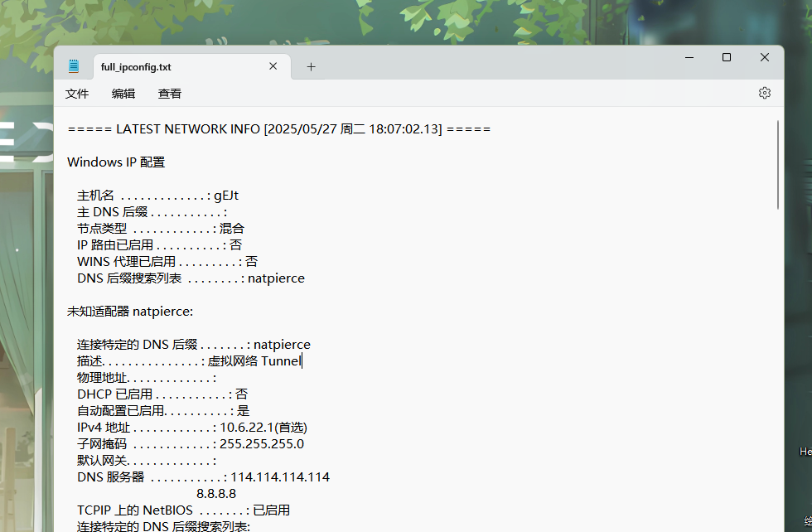The image size is (812, 532).
Task: Click the 自动配置已启用 line
Action: pyautogui.click(x=164, y=411)
